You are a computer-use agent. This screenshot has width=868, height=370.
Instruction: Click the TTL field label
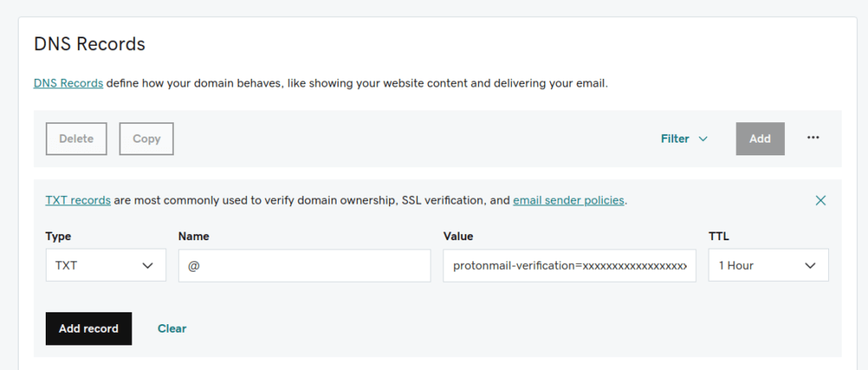(x=718, y=236)
